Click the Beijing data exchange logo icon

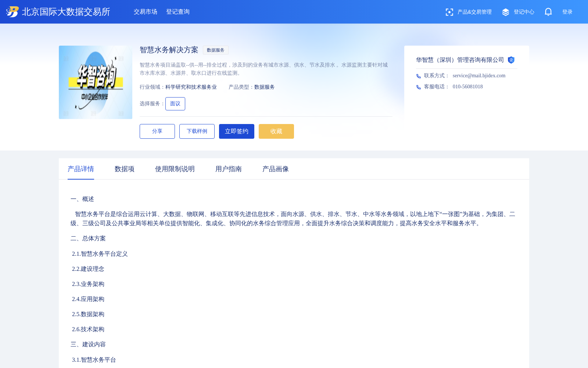[x=12, y=12]
